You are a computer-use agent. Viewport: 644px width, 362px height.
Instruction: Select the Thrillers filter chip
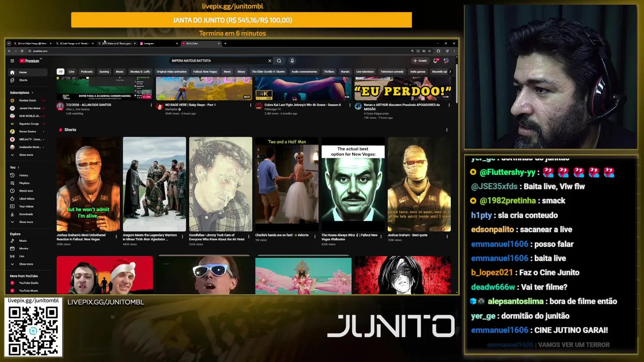[x=329, y=71]
